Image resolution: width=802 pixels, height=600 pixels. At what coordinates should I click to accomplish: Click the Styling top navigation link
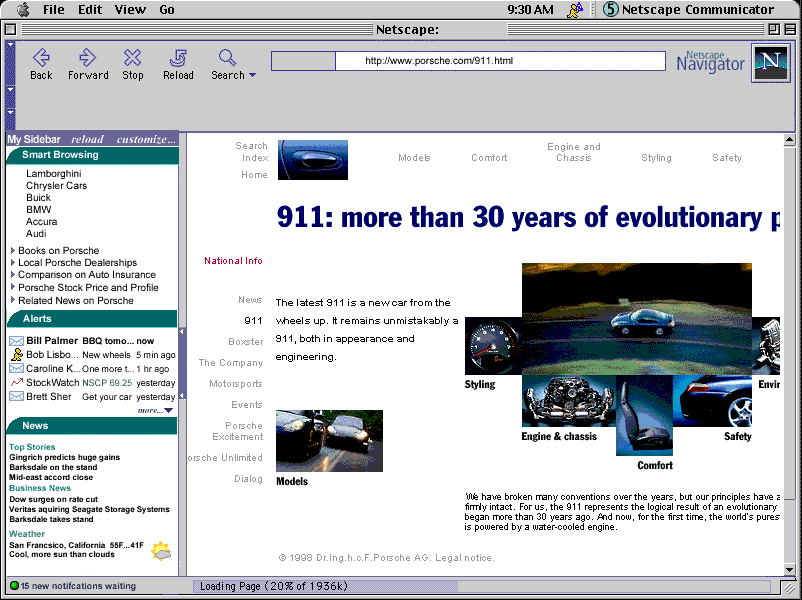(656, 158)
